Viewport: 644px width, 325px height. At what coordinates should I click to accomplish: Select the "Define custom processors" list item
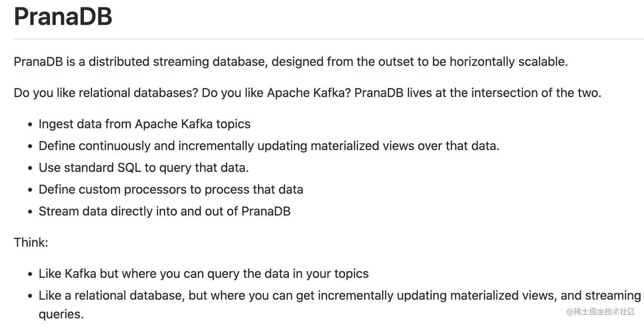tap(171, 189)
